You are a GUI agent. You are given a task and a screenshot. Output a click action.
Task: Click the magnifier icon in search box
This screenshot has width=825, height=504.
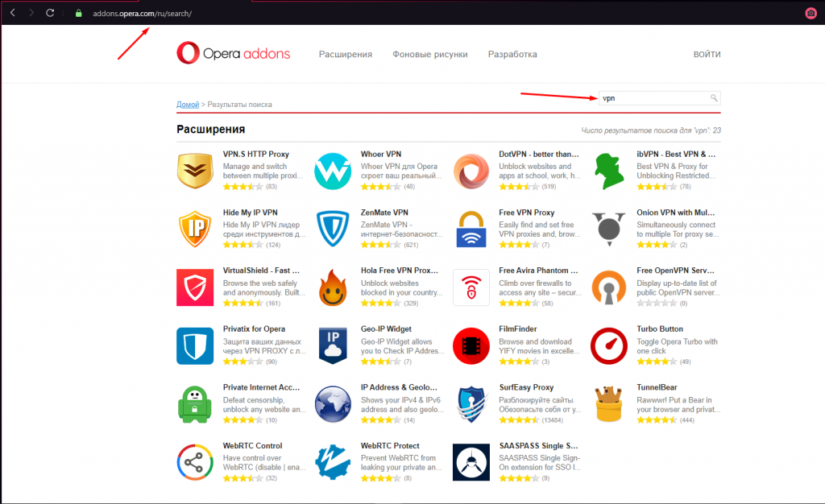tap(713, 98)
